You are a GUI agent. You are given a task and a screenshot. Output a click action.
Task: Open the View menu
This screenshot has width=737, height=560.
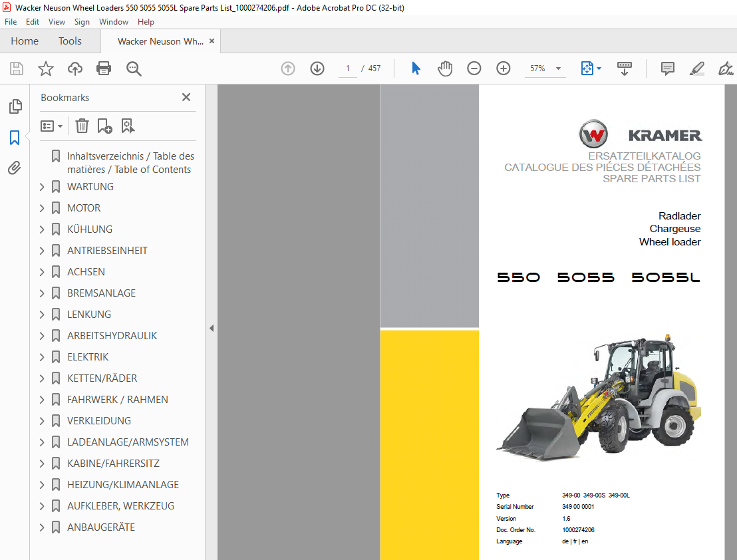click(57, 22)
